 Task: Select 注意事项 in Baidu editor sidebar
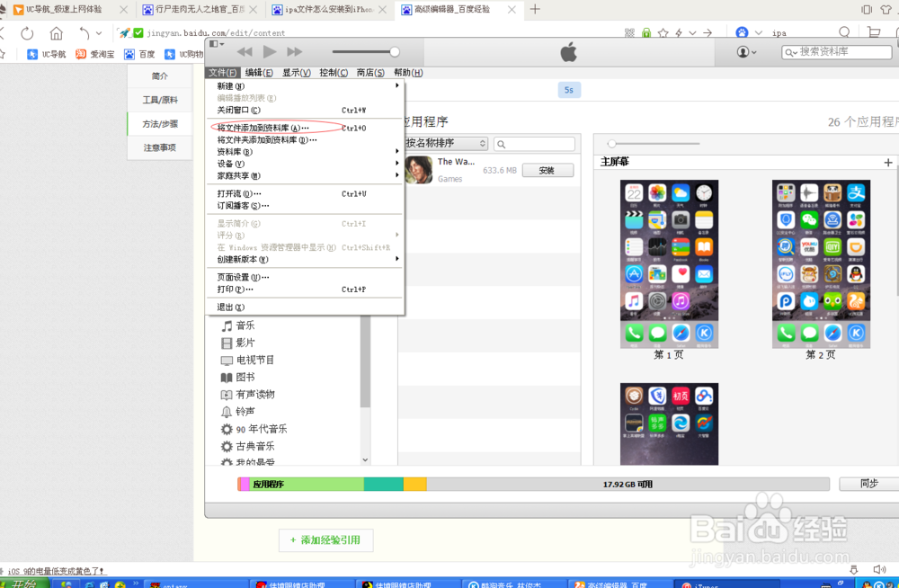(160, 148)
